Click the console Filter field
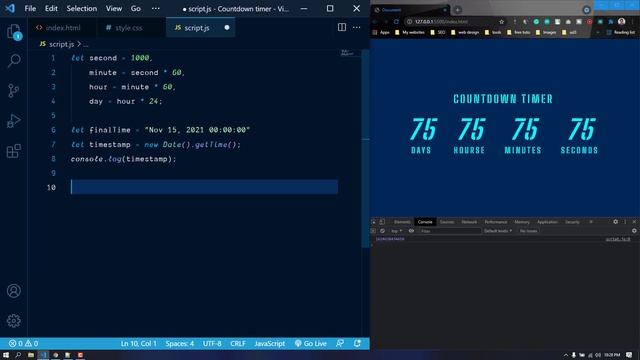The image size is (640, 360). [x=450, y=231]
